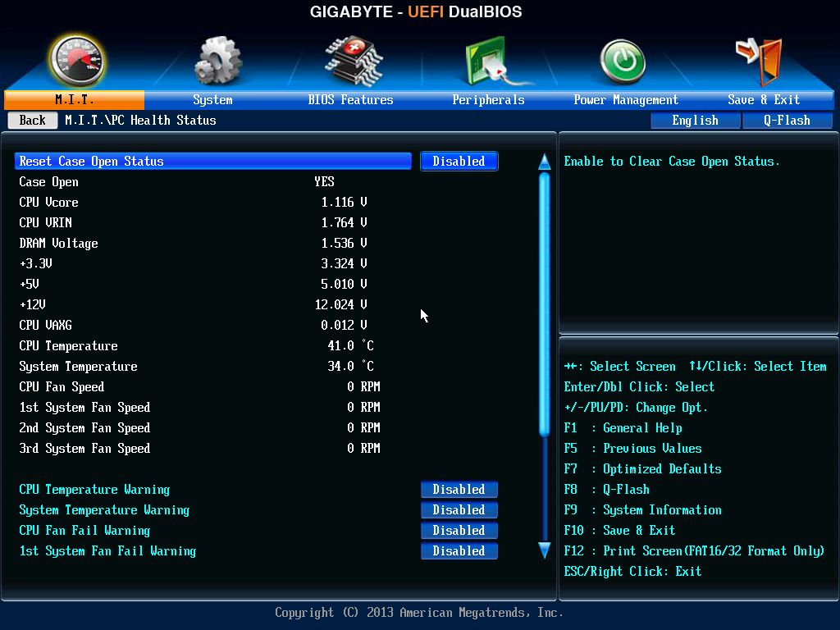This screenshot has width=840, height=630.
Task: Select the Save & Exit tab
Action: [x=764, y=99]
